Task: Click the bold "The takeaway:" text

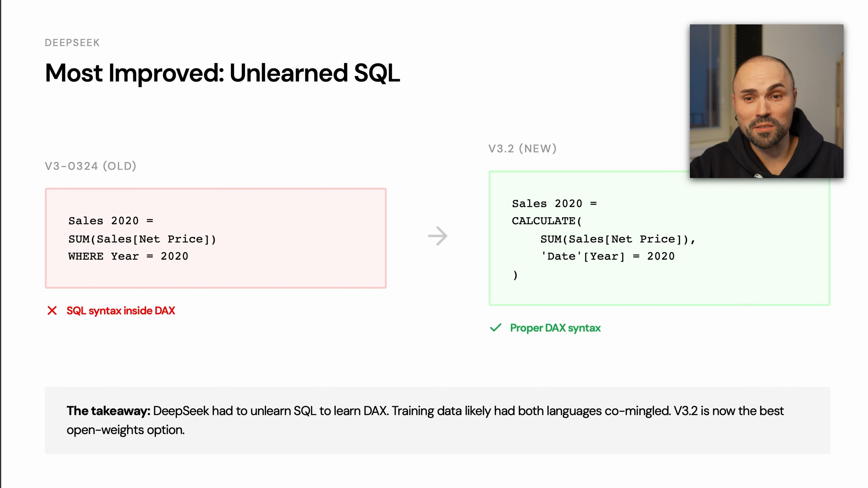Action: (x=108, y=411)
